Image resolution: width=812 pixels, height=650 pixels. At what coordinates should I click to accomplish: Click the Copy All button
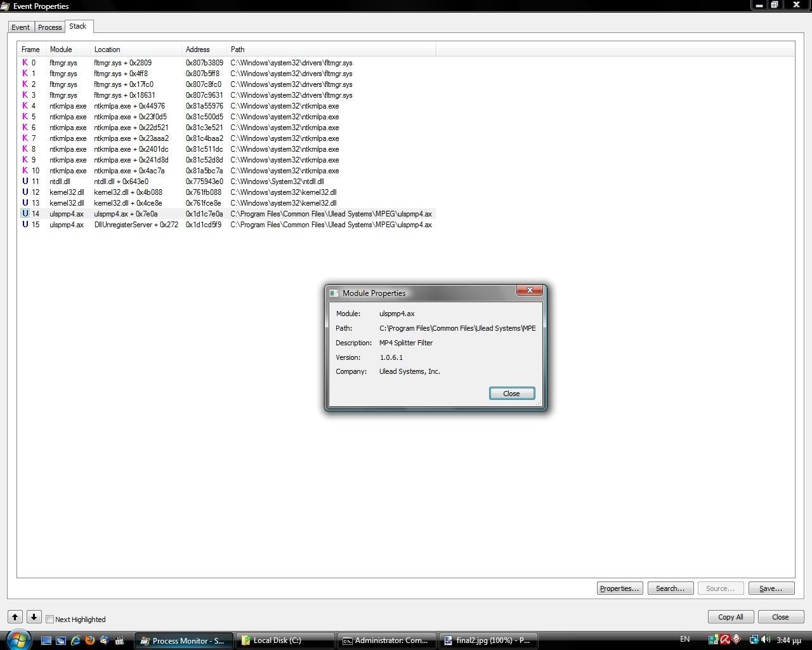tap(730, 617)
